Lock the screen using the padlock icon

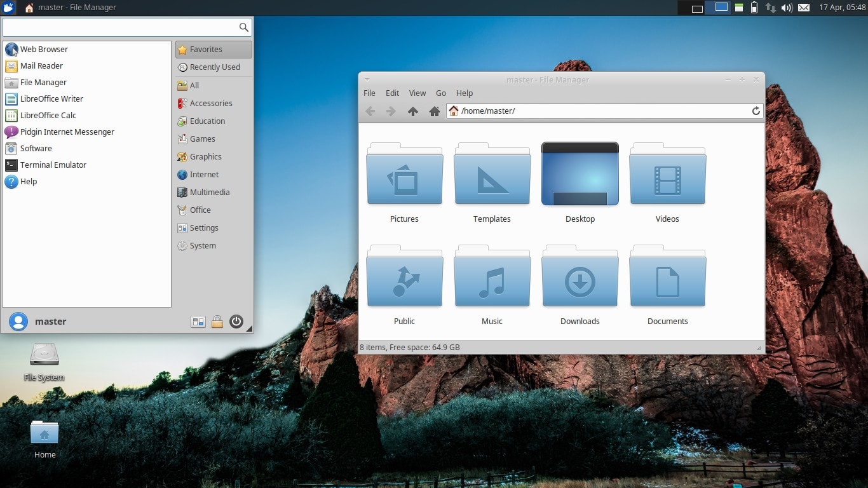pos(217,322)
